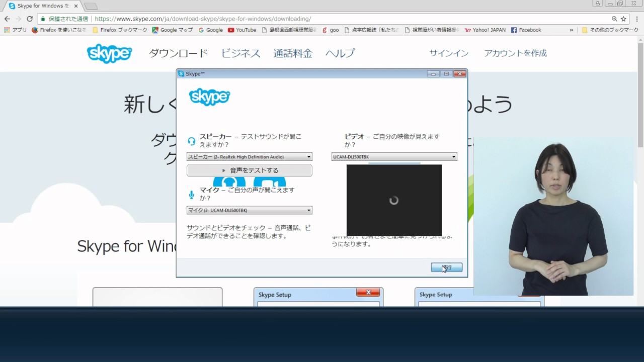Screen dimensions: 644x362
Task: Click the middle Skype Setup screenshot thumbnail
Action: [318, 297]
